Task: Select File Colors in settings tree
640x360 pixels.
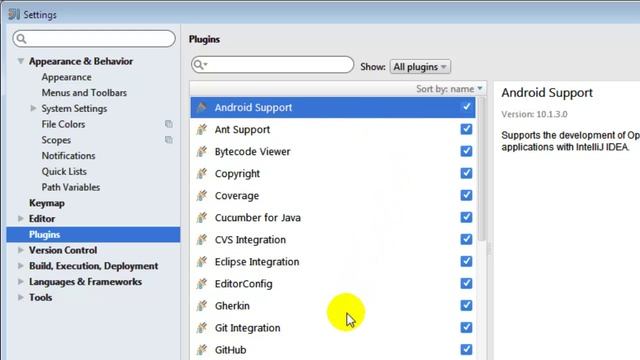Action: click(x=63, y=124)
